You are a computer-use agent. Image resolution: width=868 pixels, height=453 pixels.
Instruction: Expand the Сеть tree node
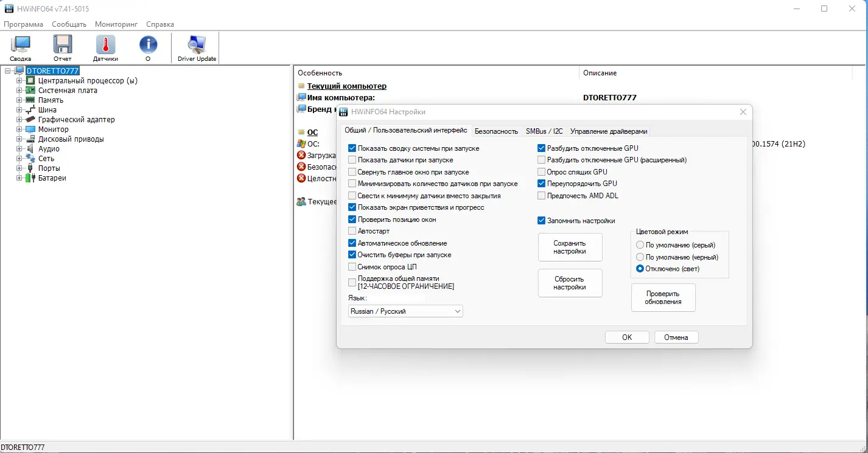click(x=19, y=159)
